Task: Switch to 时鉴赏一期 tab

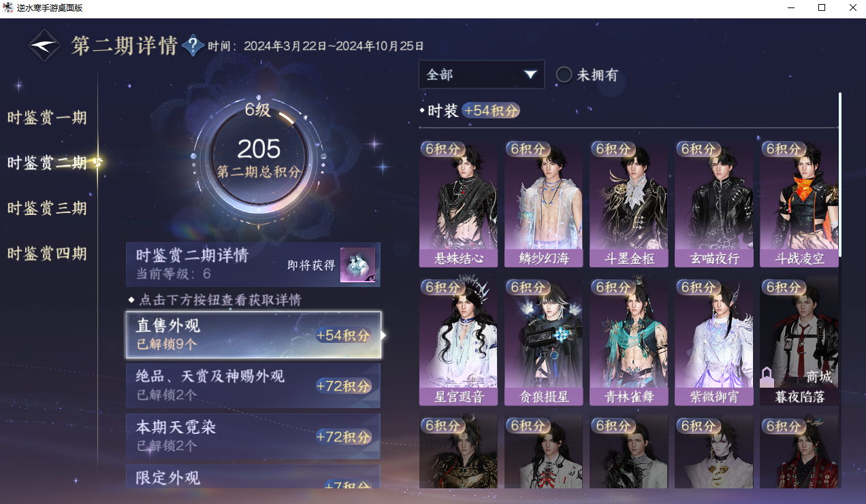Action: pyautogui.click(x=48, y=117)
